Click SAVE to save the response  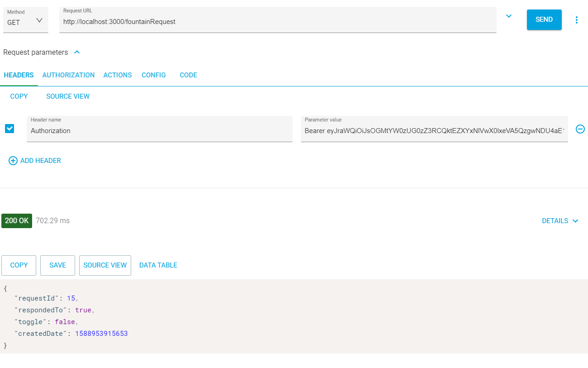coord(57,265)
